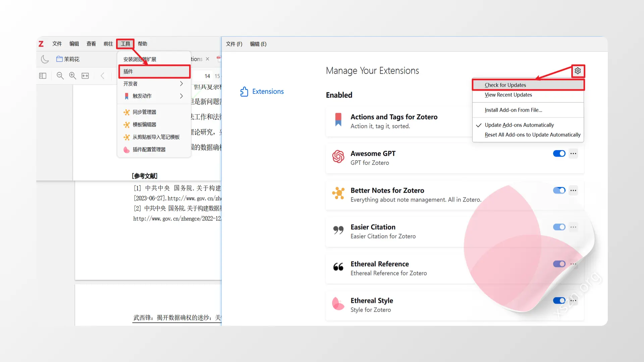644x362 pixels.
Task: Open more options for Easier Citation
Action: [573, 227]
